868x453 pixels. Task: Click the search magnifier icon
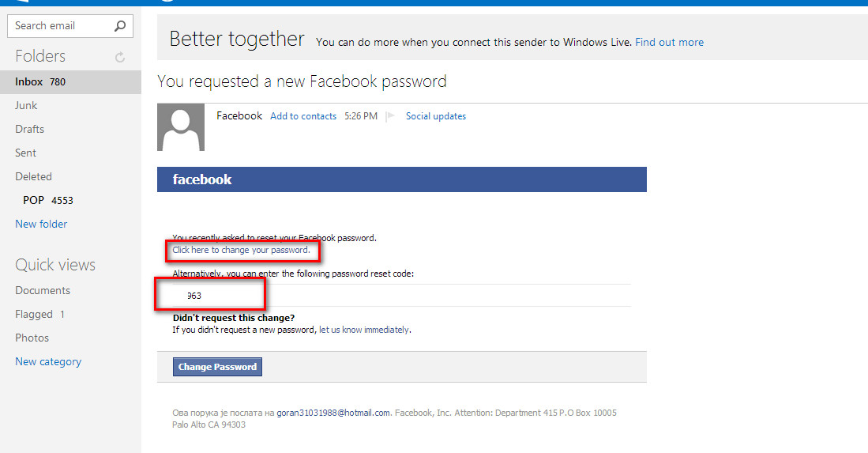coord(120,26)
